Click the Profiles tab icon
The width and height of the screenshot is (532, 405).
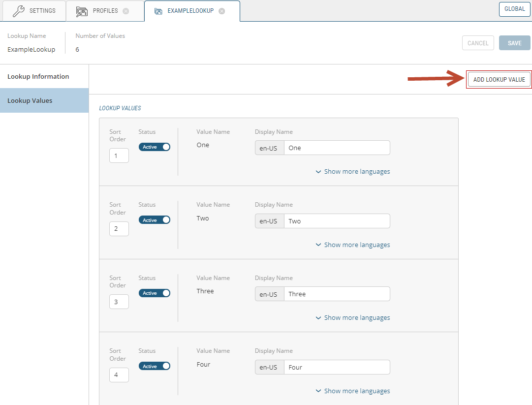(82, 11)
